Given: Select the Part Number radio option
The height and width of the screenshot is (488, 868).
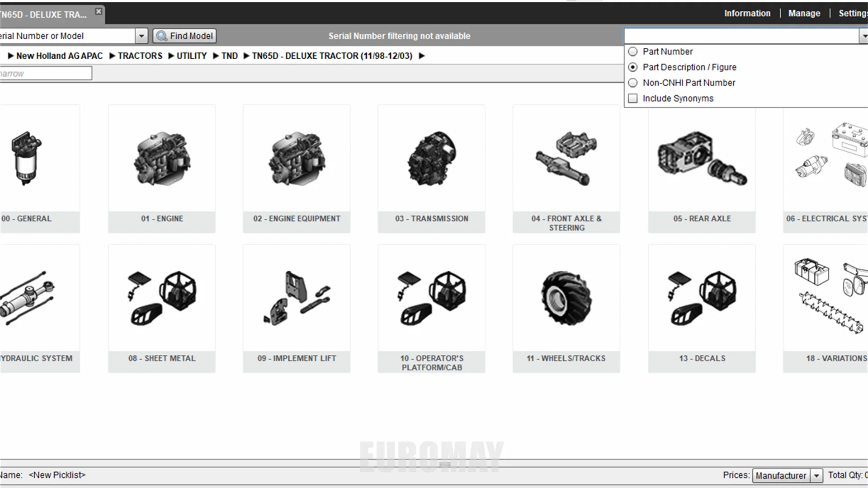Looking at the screenshot, I should pos(633,52).
